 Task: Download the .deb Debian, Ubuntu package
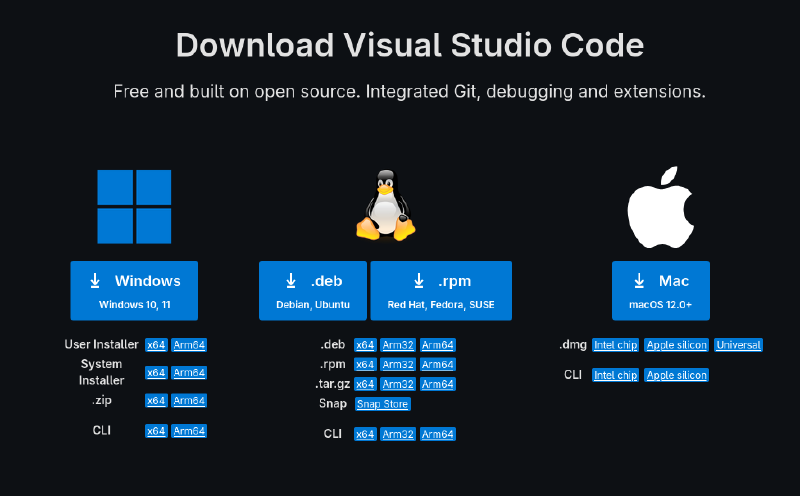[313, 291]
